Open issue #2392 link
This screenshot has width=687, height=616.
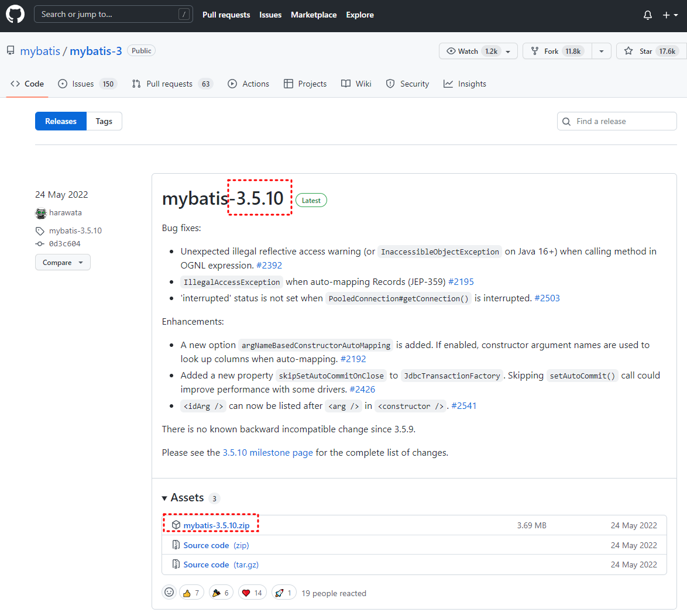pos(269,266)
